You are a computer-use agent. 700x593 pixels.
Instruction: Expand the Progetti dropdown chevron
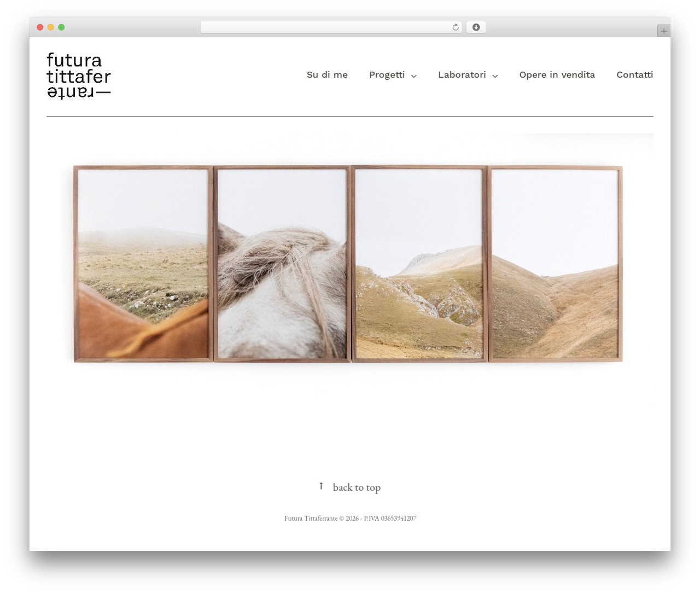[414, 76]
